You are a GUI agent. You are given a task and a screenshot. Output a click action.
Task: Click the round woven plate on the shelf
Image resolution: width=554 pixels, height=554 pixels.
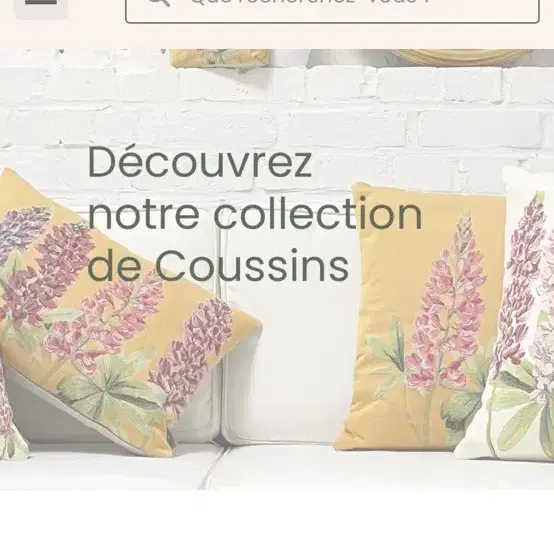(459, 57)
